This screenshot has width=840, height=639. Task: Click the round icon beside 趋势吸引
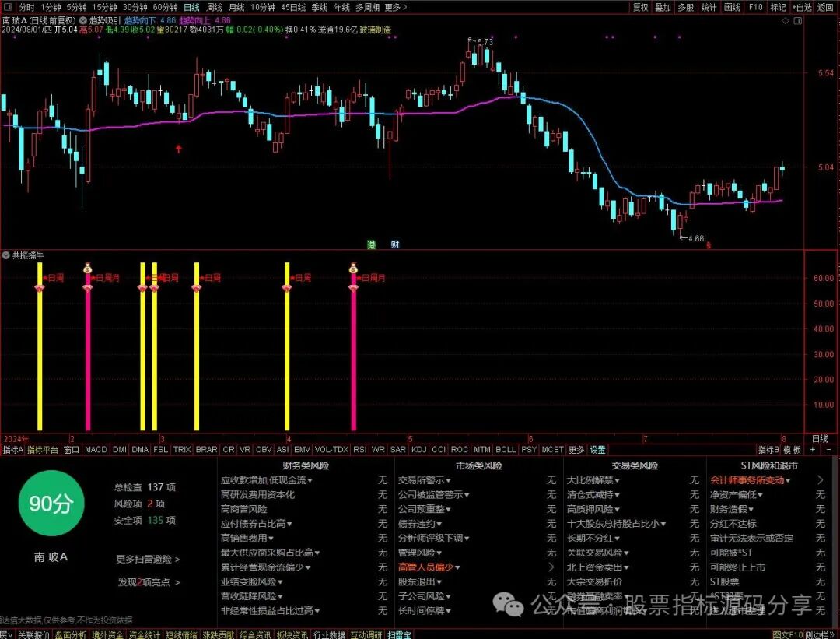pyautogui.click(x=83, y=20)
